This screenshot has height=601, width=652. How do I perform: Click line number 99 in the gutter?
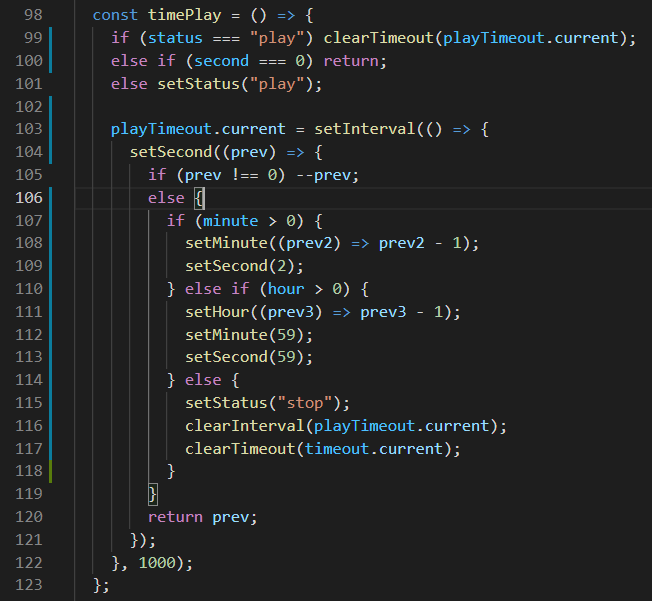click(33, 38)
